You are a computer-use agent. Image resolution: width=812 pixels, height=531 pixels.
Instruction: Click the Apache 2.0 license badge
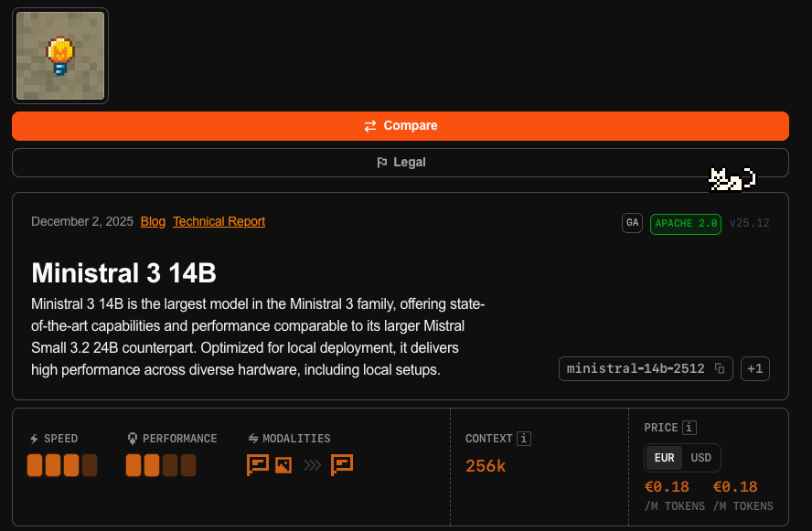point(686,224)
